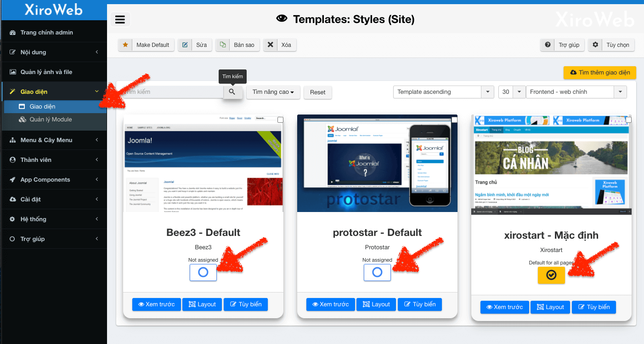Click the XiroWeb logo in sidebar
The height and width of the screenshot is (344, 644).
pyautogui.click(x=54, y=9)
